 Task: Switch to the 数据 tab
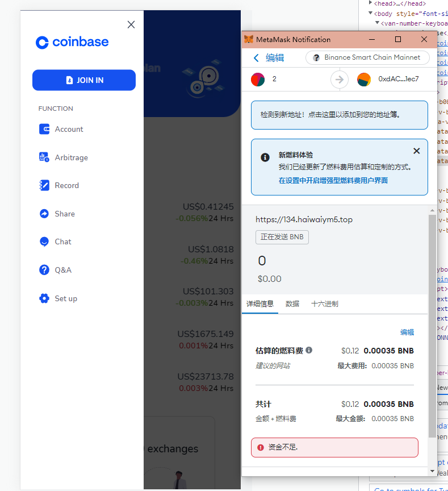(x=292, y=304)
